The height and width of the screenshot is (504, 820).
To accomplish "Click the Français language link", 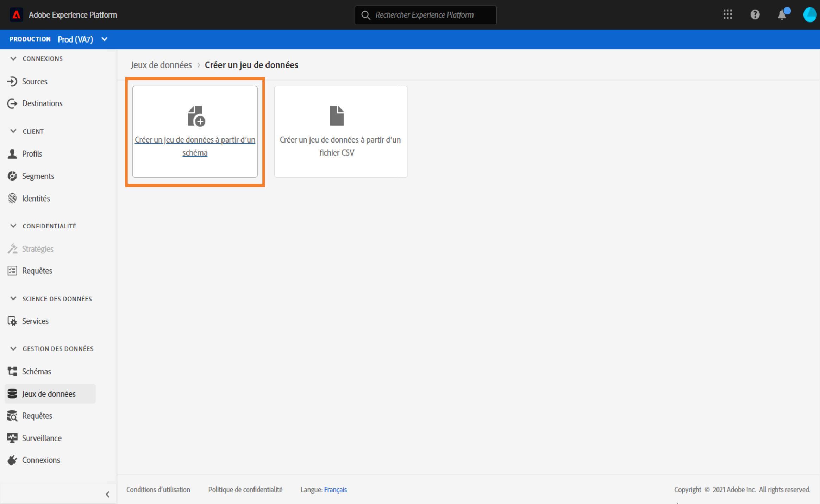I will point(335,490).
